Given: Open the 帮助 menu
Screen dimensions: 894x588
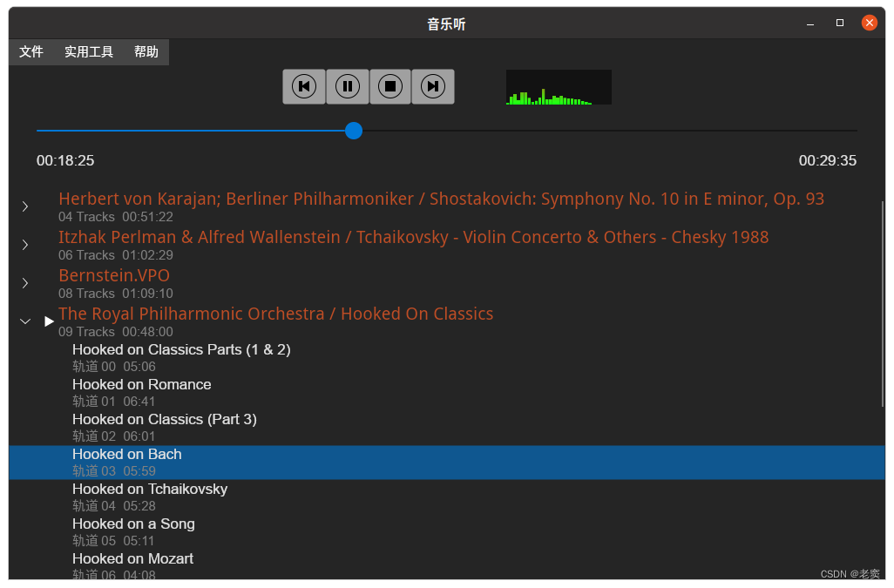Looking at the screenshot, I should (x=146, y=52).
